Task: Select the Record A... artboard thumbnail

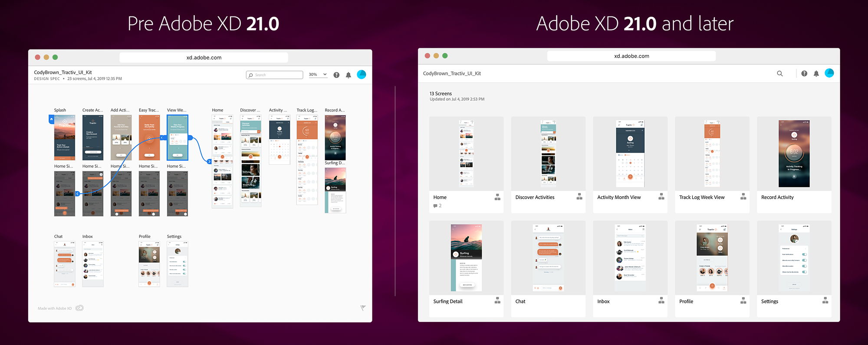Action: pyautogui.click(x=335, y=138)
